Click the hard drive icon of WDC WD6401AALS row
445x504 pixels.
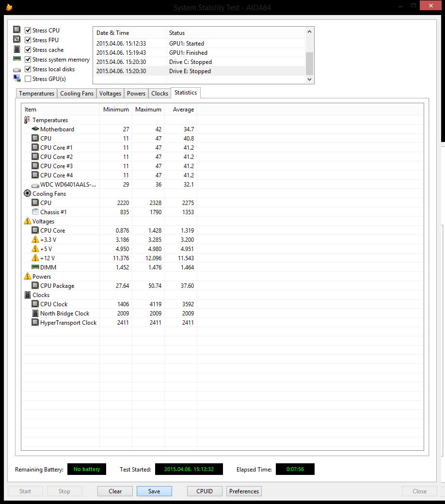(35, 186)
